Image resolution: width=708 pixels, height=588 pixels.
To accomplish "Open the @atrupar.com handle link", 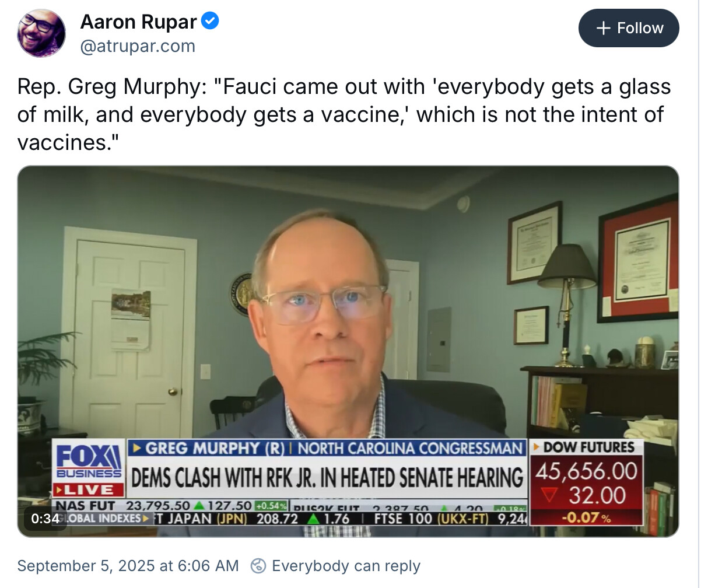I will point(138,46).
